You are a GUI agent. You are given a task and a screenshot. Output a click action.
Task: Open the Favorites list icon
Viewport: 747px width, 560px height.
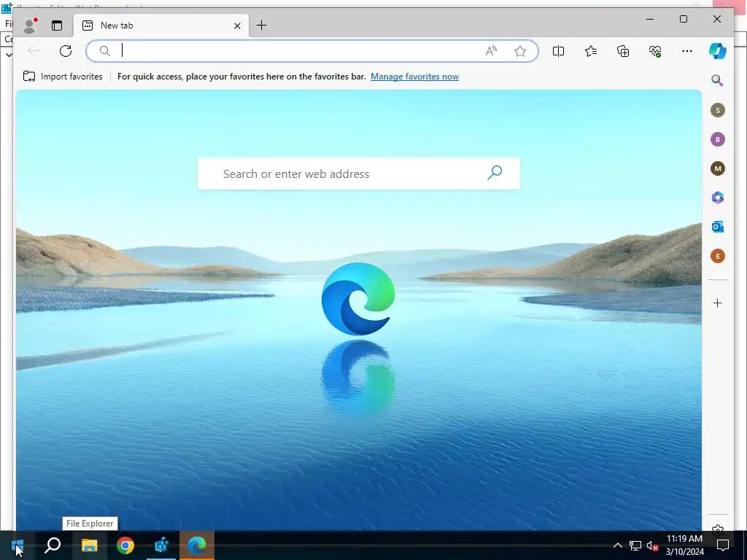click(591, 51)
